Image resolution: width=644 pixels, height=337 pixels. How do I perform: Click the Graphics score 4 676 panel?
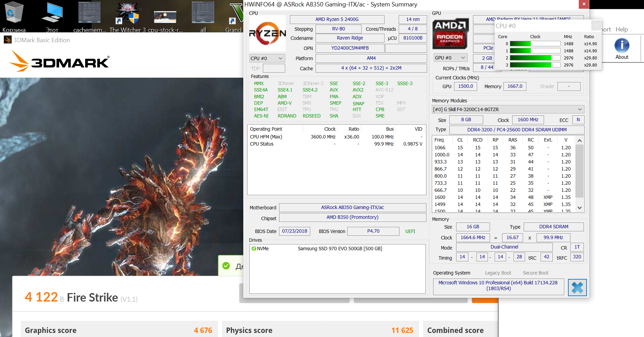click(x=119, y=329)
